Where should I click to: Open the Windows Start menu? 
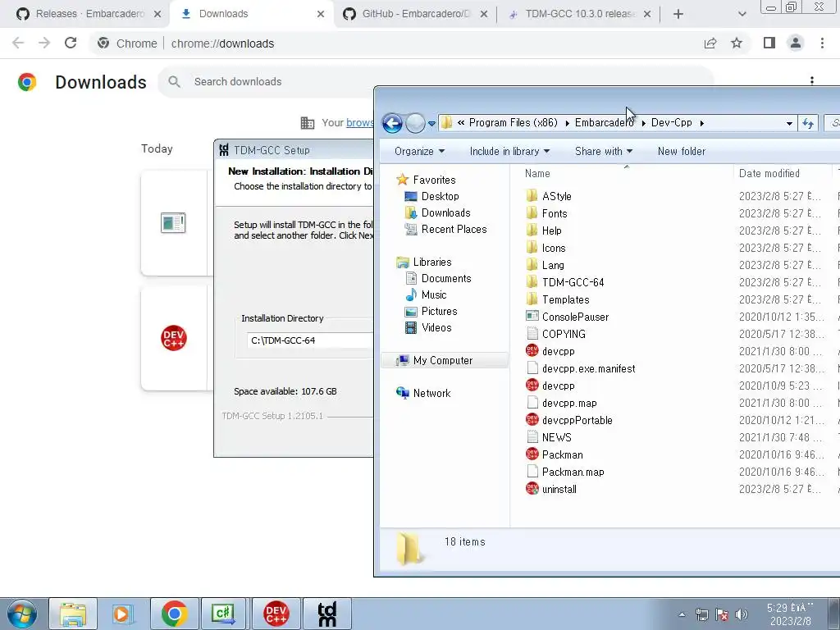21,614
